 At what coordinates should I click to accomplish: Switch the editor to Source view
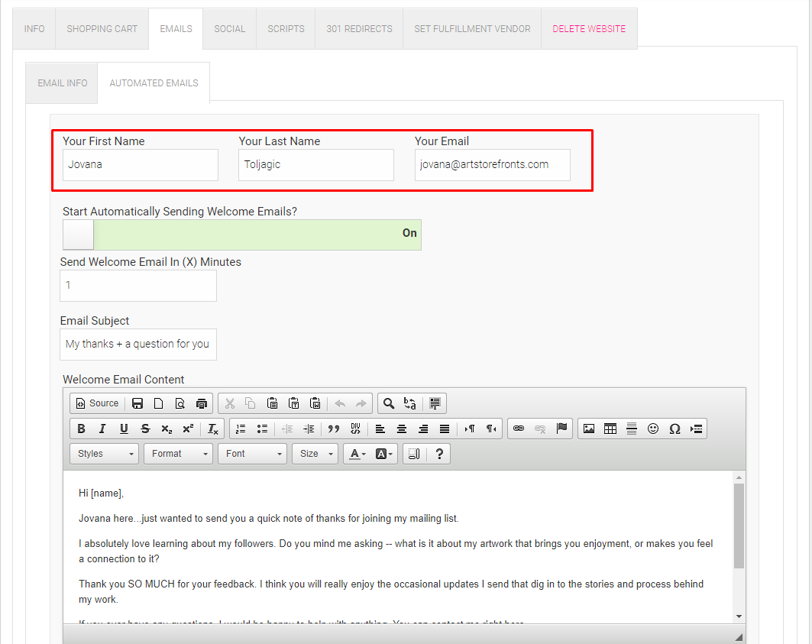click(97, 403)
